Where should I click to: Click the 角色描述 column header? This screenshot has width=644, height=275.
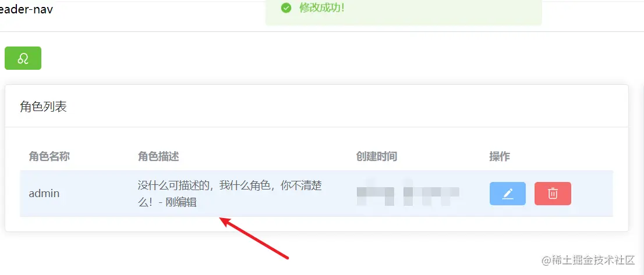pyautogui.click(x=158, y=156)
